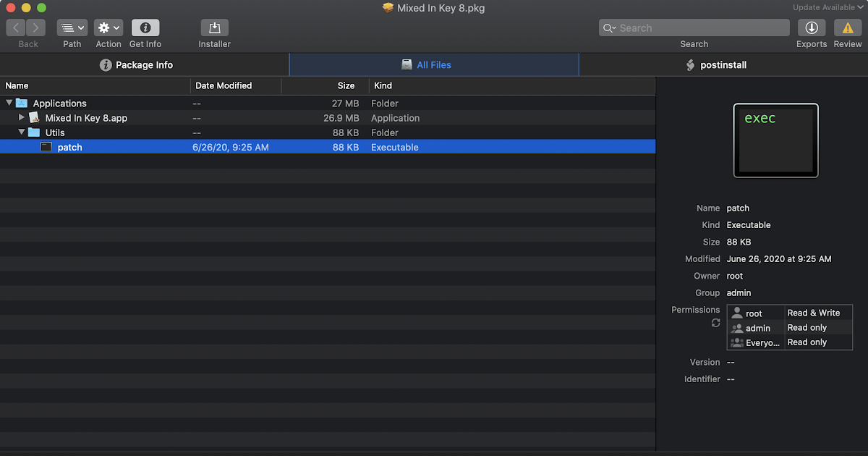Click the Size value 88 KB in inspector
The image size is (868, 456).
pos(739,242)
